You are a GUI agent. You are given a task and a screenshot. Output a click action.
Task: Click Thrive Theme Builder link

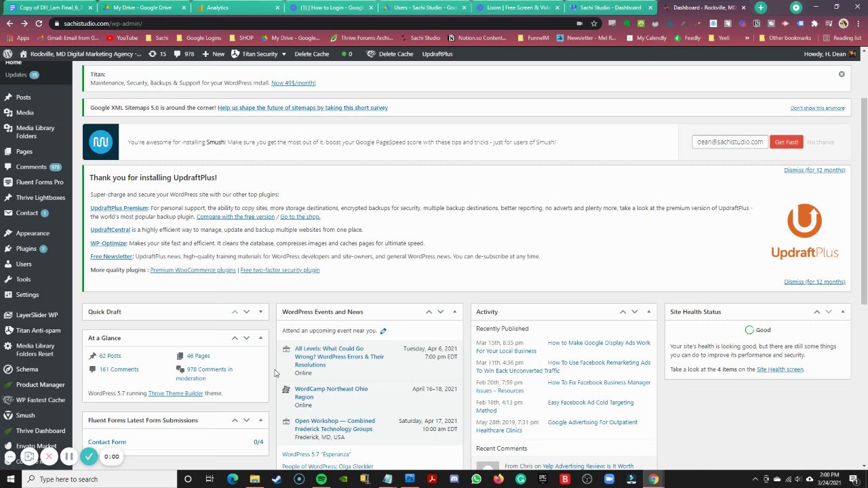click(x=176, y=393)
